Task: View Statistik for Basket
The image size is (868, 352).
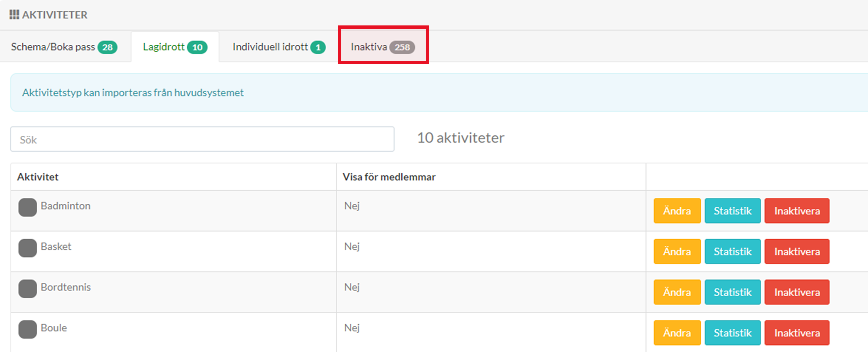Action: [732, 252]
